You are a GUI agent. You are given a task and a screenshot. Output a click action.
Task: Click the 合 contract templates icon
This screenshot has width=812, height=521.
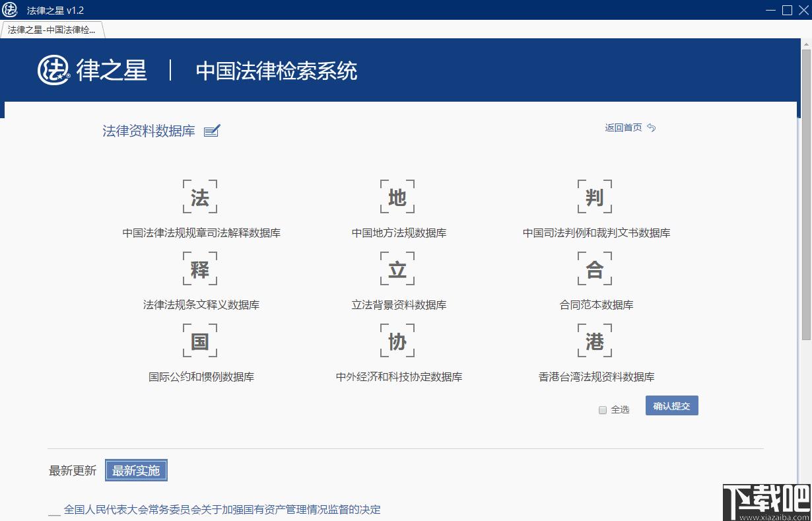click(x=595, y=269)
